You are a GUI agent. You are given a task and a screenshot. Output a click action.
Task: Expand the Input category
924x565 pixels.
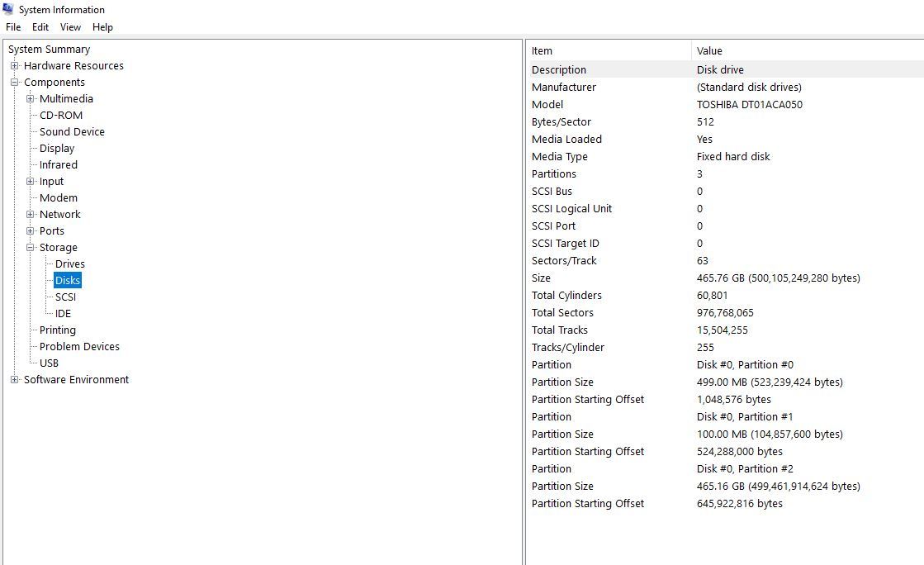[x=31, y=182]
